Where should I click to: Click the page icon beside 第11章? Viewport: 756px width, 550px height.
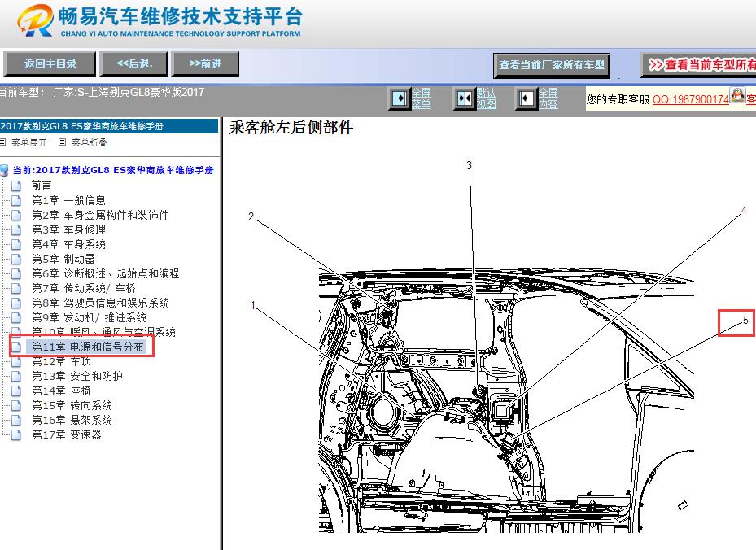tap(16, 347)
